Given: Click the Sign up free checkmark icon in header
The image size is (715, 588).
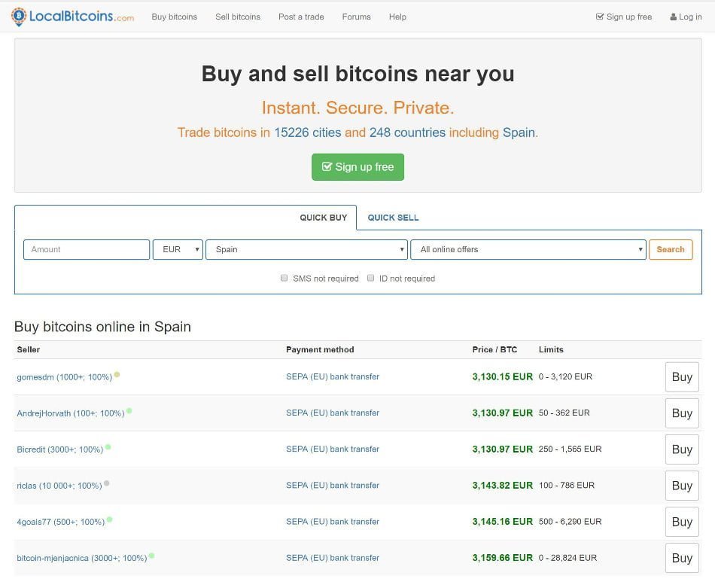Looking at the screenshot, I should 600,17.
